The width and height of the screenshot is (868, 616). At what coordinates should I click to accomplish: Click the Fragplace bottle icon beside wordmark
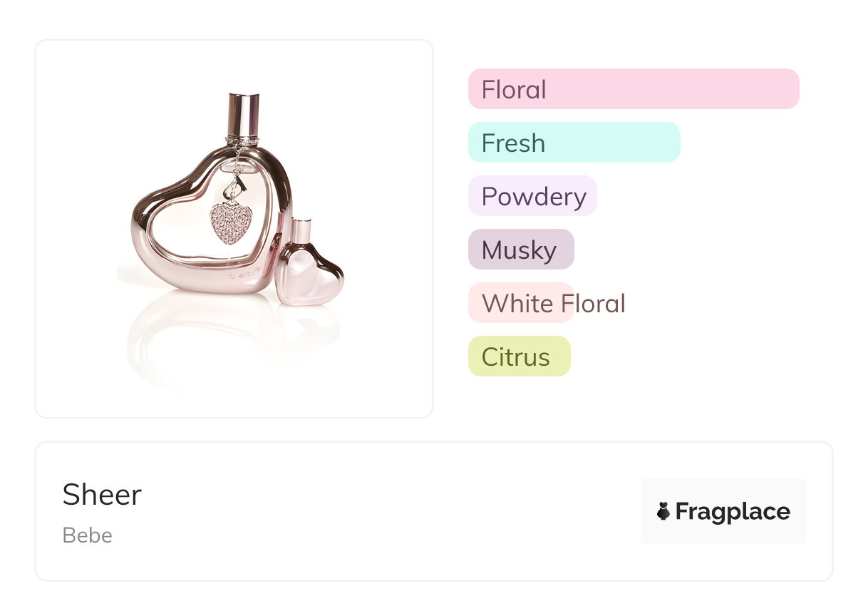tap(663, 511)
